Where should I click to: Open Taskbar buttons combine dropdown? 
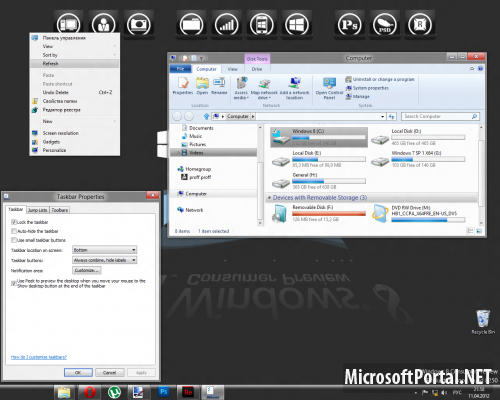click(x=104, y=260)
